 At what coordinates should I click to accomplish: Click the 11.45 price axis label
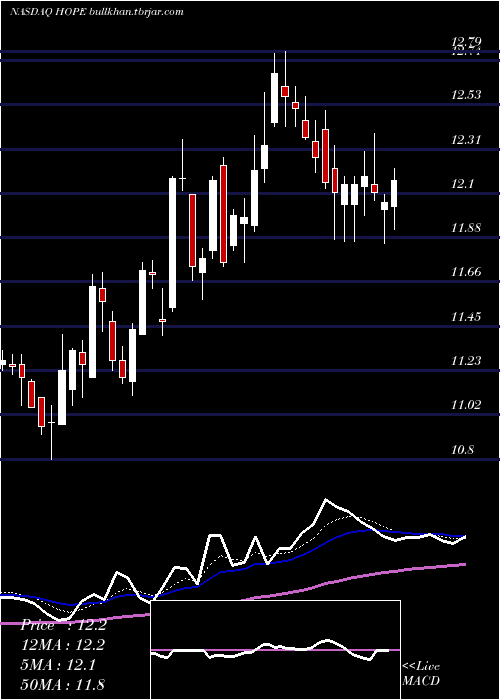pos(467,317)
